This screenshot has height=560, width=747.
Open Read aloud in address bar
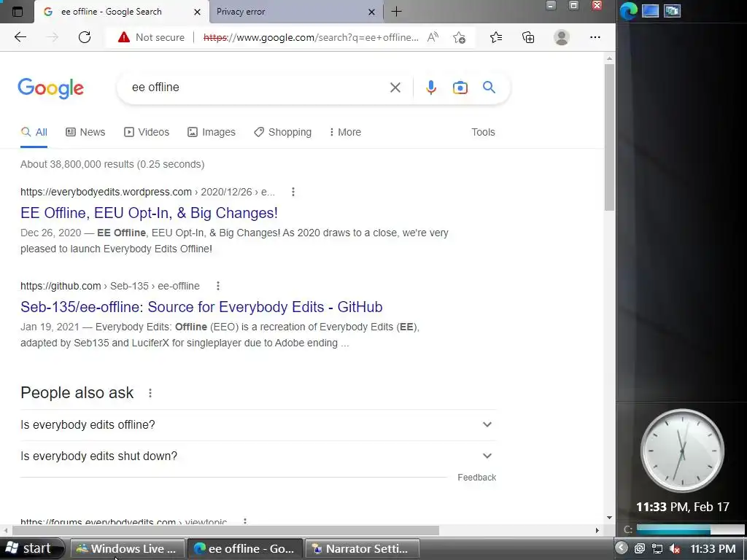point(433,37)
